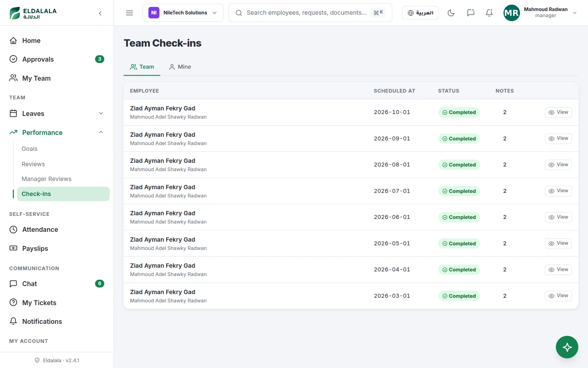View the 2026-09-01 check-in
Viewport: 588px width, 368px height.
(x=558, y=138)
